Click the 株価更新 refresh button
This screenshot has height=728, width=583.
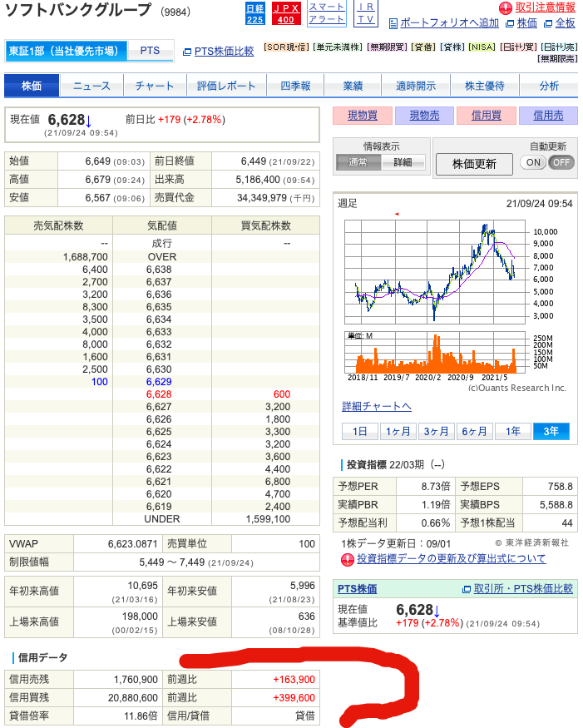[474, 164]
